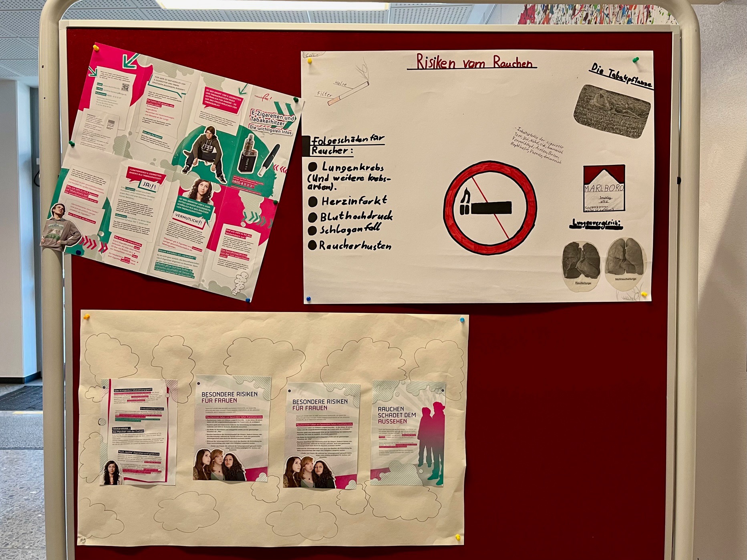Screen dimensions: 747x560
Task: Click the VERMUTLICH! answer label
Action: [188, 220]
